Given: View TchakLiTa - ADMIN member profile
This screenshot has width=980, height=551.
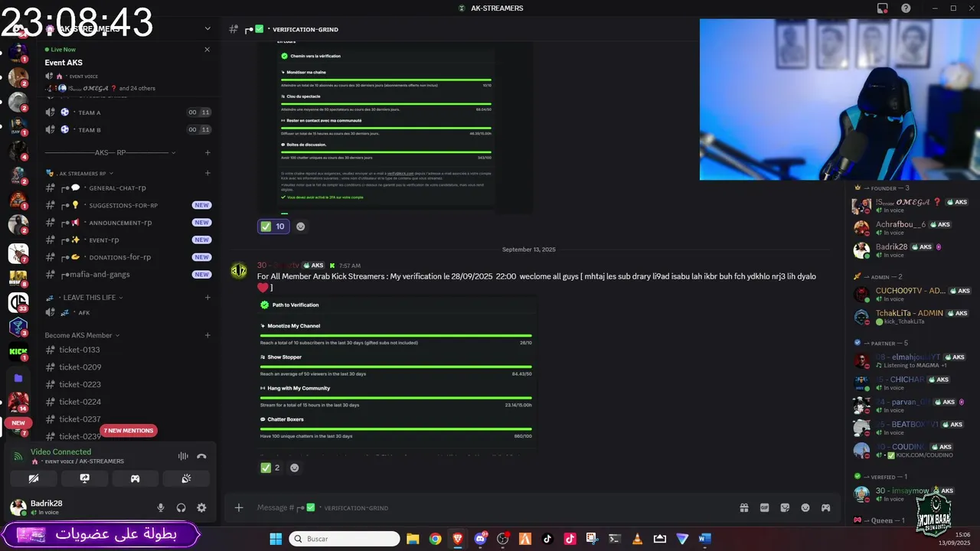Looking at the screenshot, I should pos(911,317).
